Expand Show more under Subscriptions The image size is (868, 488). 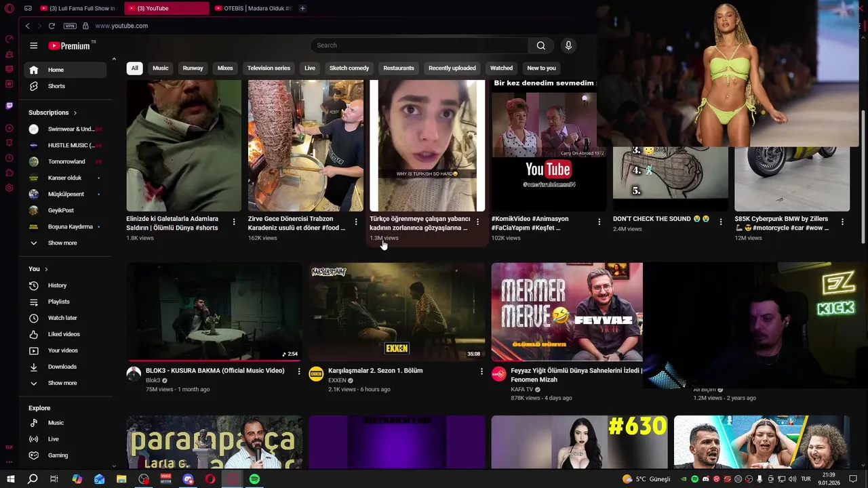point(65,243)
